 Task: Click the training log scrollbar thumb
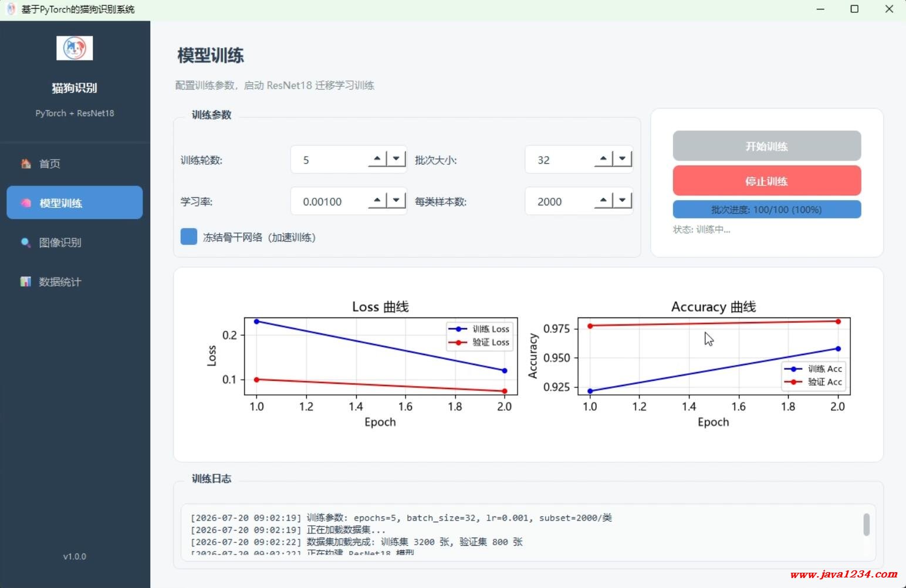pyautogui.click(x=866, y=525)
